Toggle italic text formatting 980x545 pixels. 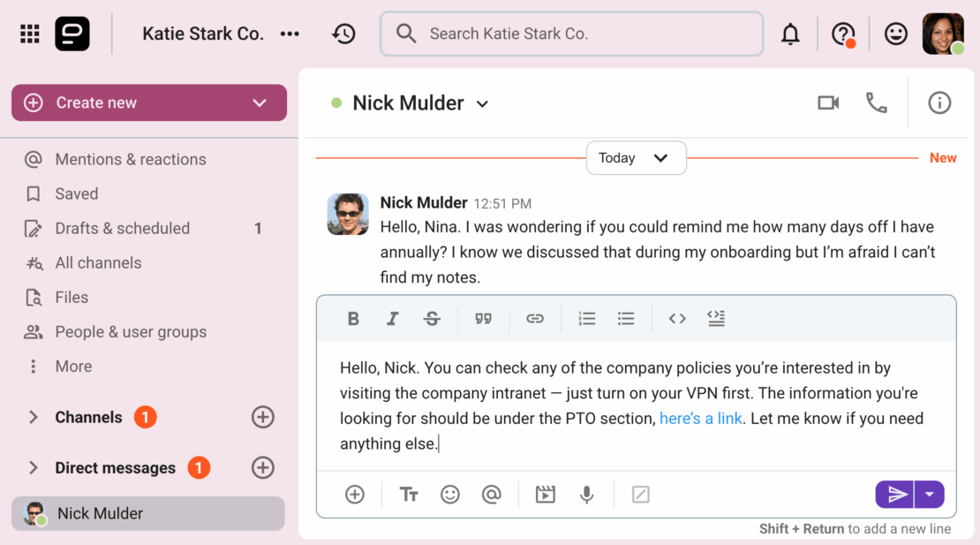point(392,319)
